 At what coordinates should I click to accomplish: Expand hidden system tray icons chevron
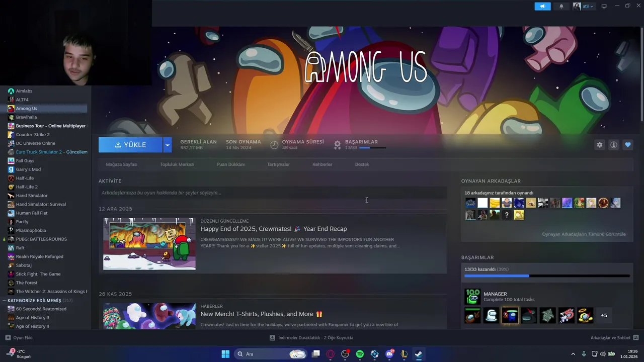573,354
